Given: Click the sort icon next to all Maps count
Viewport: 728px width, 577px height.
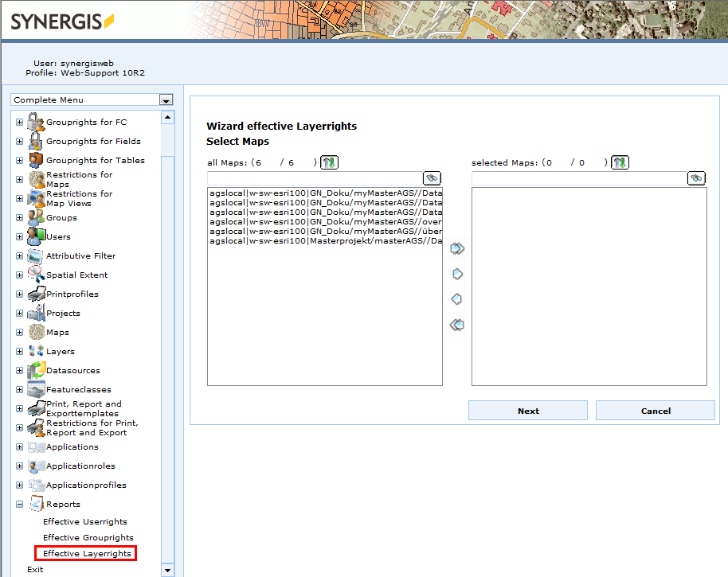Looking at the screenshot, I should point(330,162).
